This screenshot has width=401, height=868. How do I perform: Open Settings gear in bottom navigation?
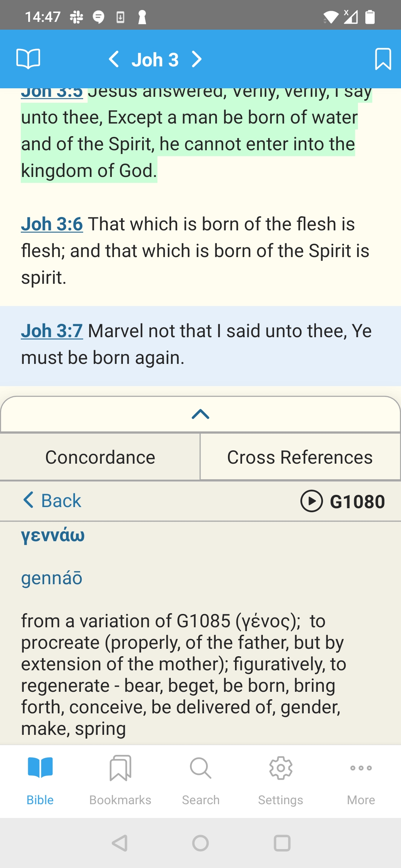pos(281,780)
